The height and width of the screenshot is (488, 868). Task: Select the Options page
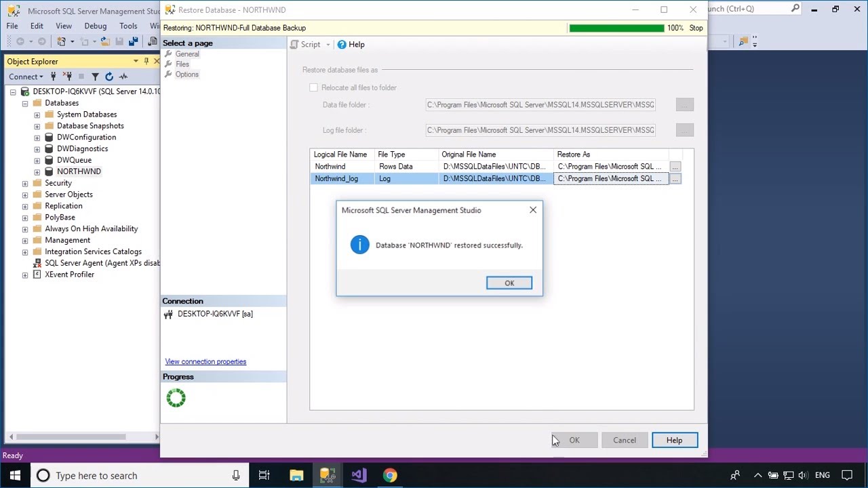[x=187, y=75]
